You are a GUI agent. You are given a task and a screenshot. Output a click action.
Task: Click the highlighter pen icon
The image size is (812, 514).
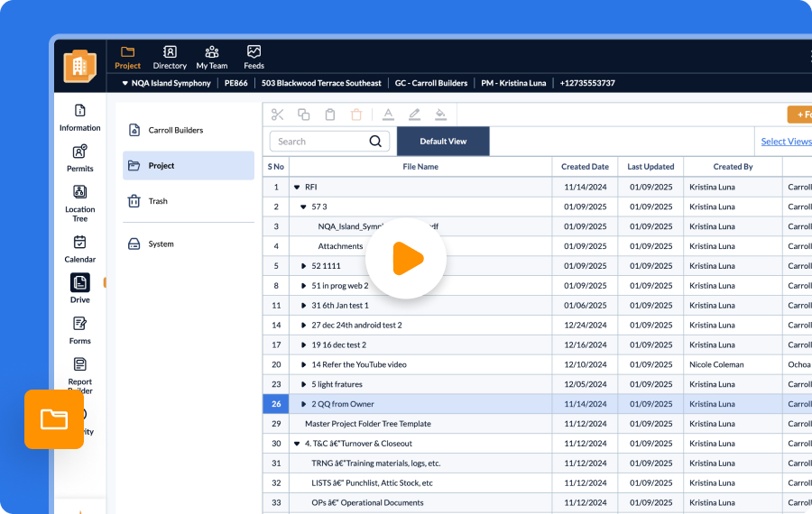[x=414, y=115]
